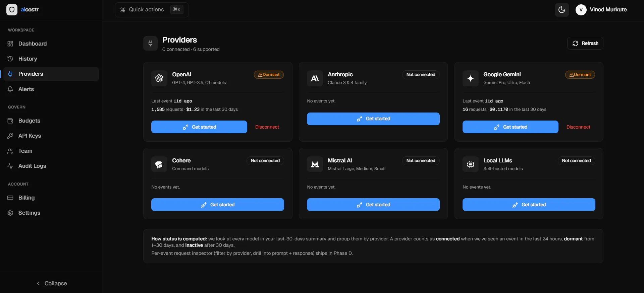Click Not connected badge on Mistral AI card
This screenshot has width=644, height=293.
click(421, 161)
